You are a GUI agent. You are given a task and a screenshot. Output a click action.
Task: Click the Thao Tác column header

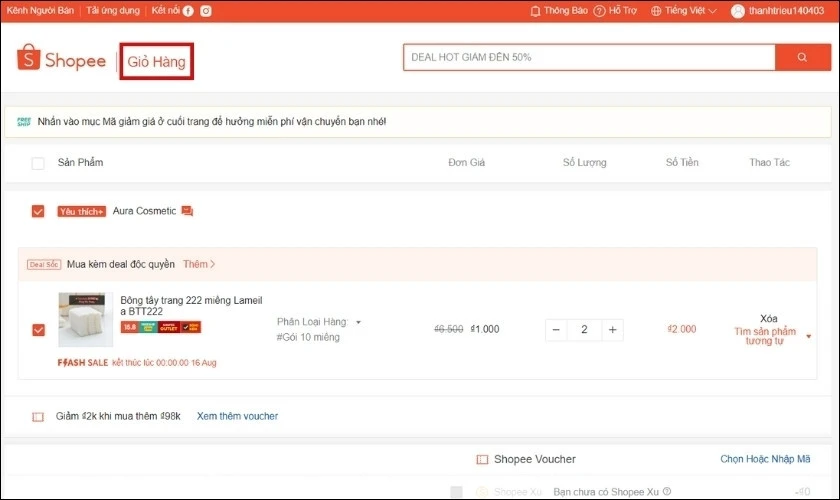(769, 162)
